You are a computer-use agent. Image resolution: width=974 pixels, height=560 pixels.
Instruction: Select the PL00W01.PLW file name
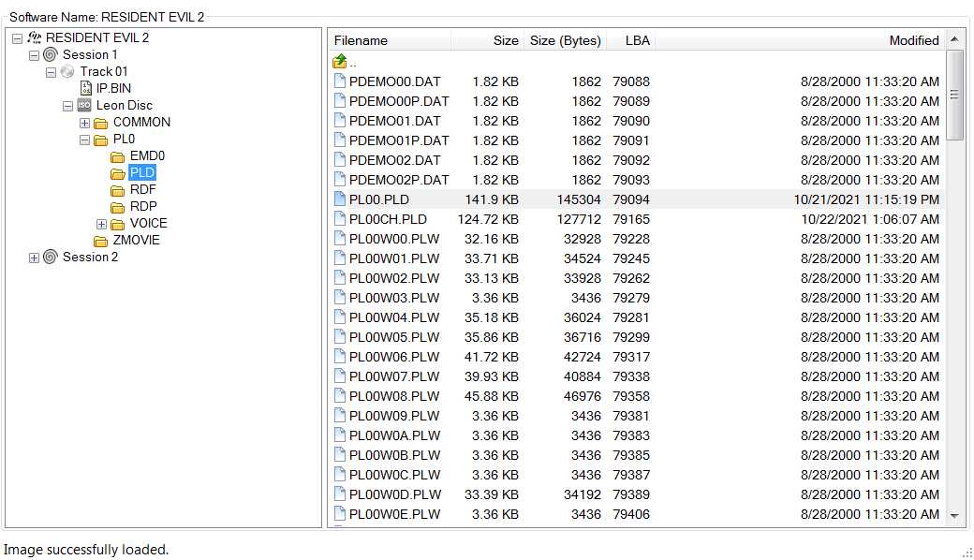tap(394, 258)
